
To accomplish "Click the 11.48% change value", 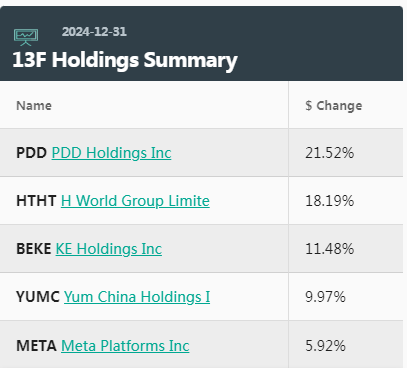I will coord(330,249).
